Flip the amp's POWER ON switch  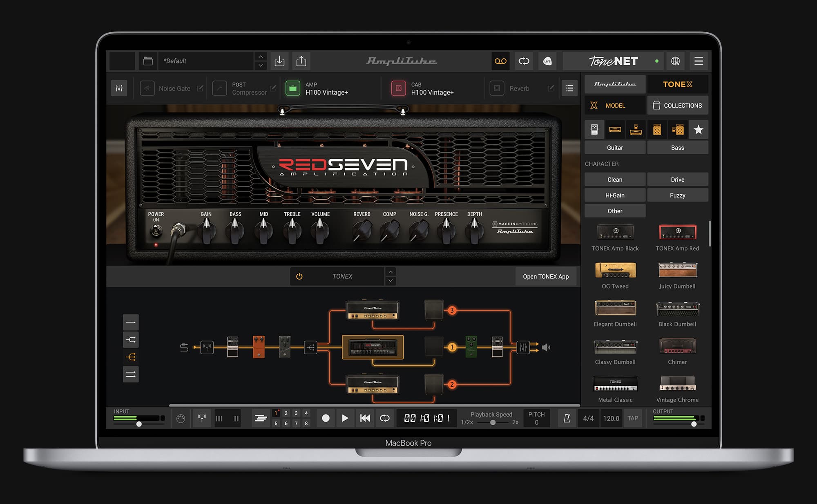pyautogui.click(x=155, y=230)
